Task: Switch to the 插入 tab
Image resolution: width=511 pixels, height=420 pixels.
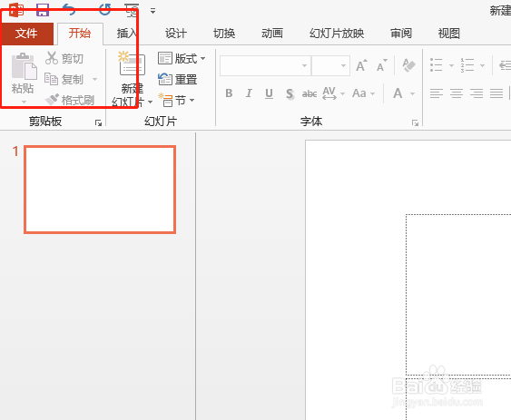Action: coord(126,34)
